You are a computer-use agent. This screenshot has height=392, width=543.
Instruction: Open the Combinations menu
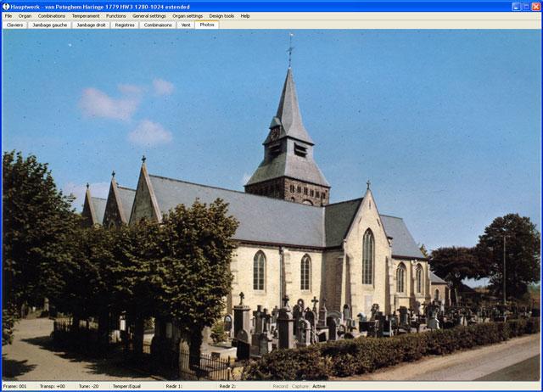[x=51, y=16]
